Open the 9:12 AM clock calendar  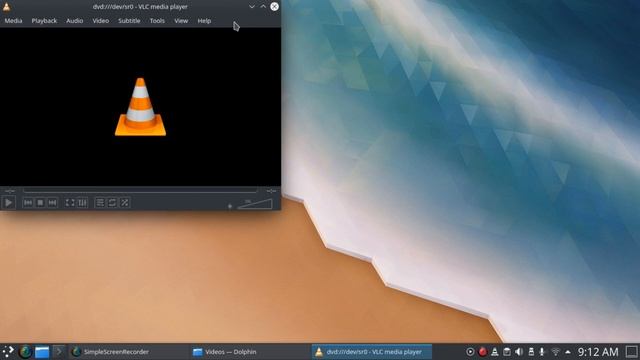[x=598, y=352]
